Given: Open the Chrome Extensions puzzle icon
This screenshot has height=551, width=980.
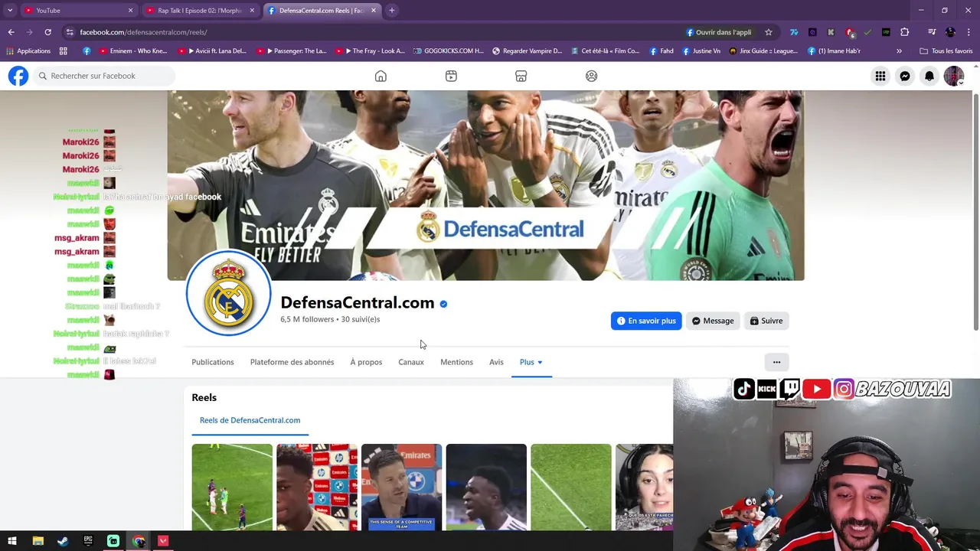Looking at the screenshot, I should [x=904, y=32].
